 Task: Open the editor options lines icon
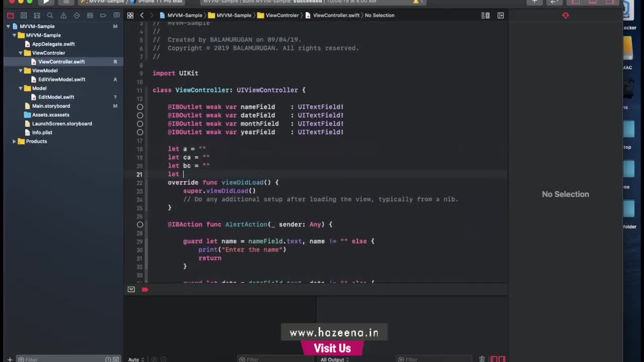(x=486, y=16)
